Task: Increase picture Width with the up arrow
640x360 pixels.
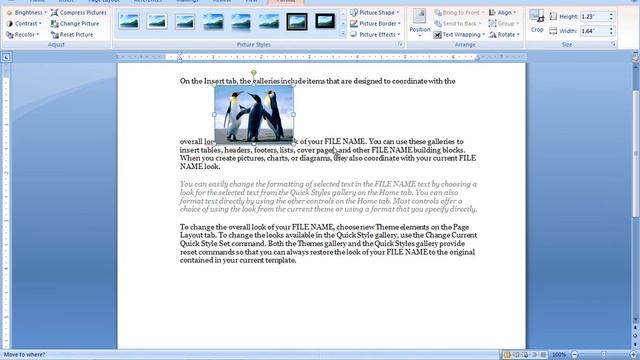Action: [611, 29]
